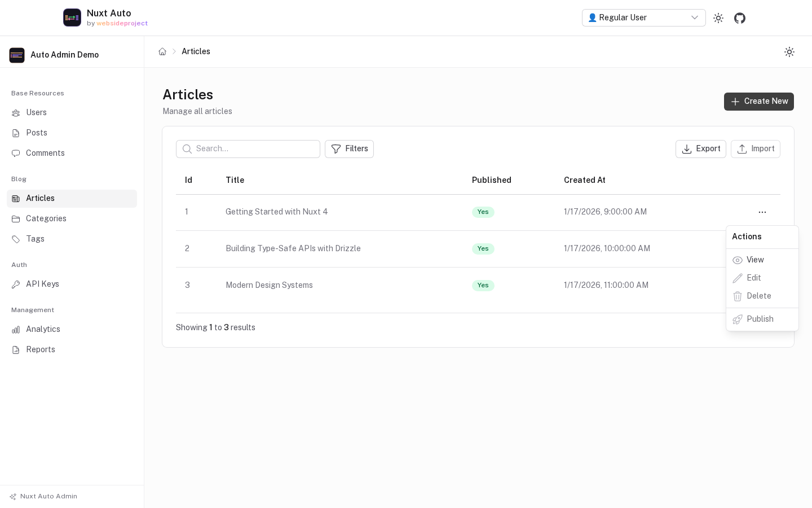Image resolution: width=812 pixels, height=508 pixels.
Task: Choose View from the Actions menu
Action: click(x=762, y=260)
